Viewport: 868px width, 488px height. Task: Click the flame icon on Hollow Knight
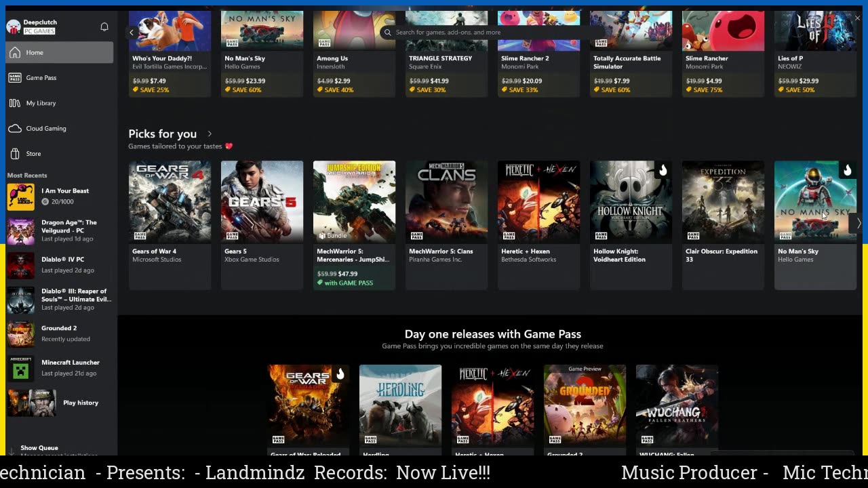(x=663, y=170)
